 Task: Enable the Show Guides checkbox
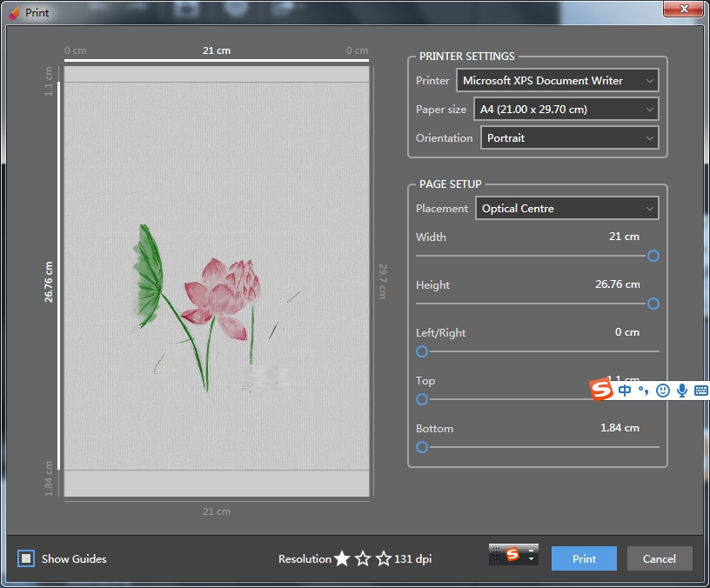(x=26, y=558)
